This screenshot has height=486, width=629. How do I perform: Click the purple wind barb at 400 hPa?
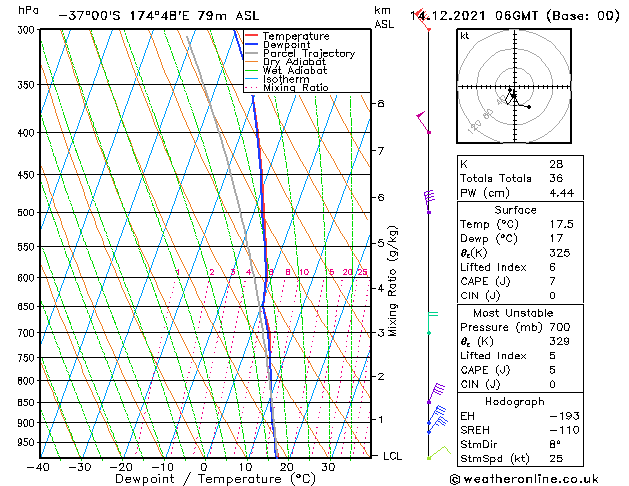point(423,122)
